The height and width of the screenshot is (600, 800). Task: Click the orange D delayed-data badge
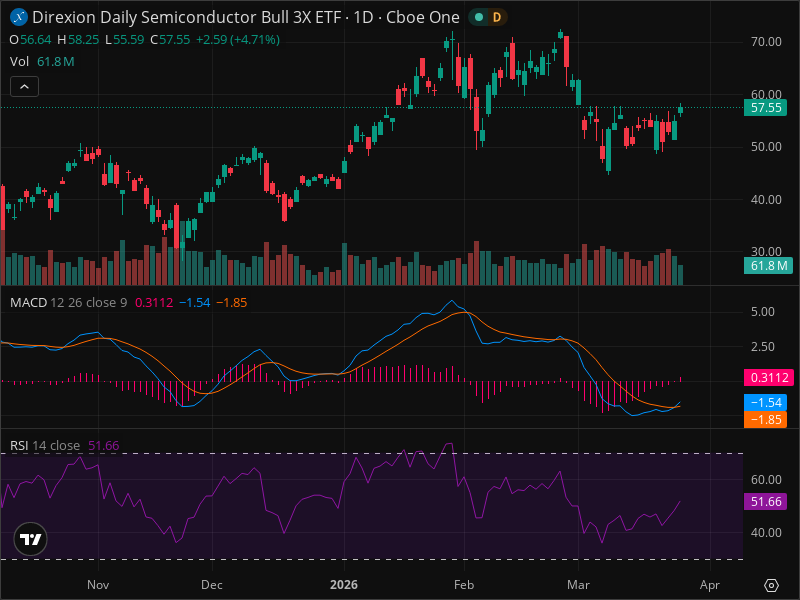click(496, 17)
